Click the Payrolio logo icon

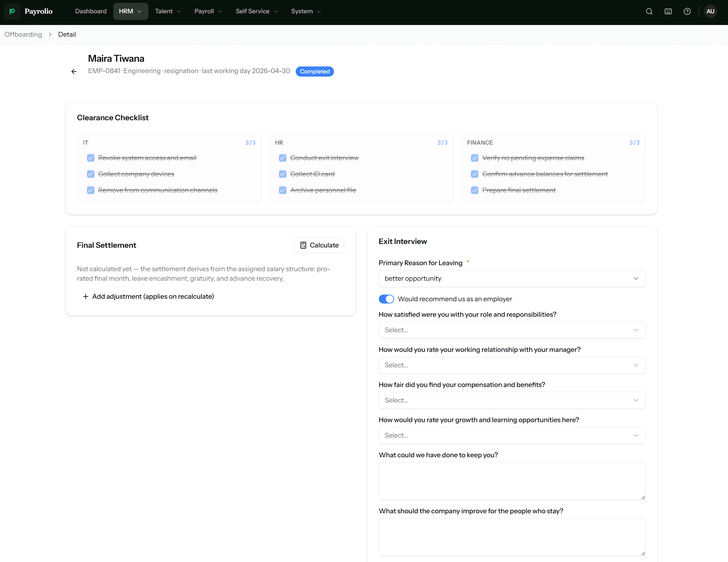[x=12, y=11]
